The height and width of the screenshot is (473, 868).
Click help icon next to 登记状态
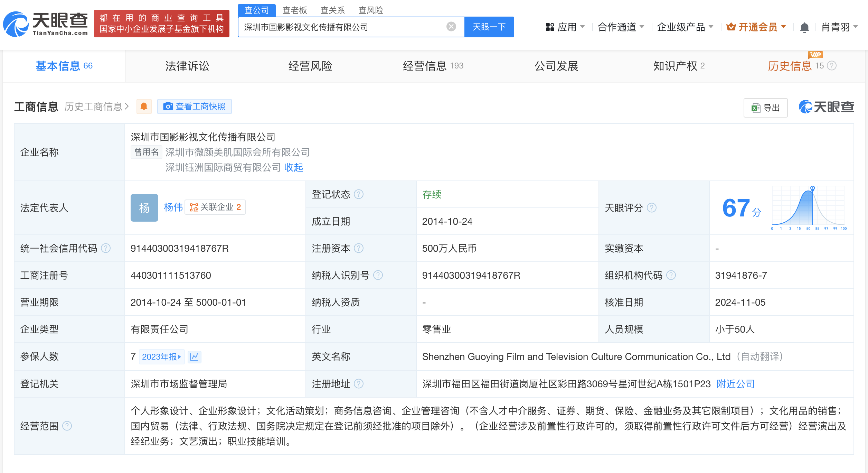pos(359,194)
